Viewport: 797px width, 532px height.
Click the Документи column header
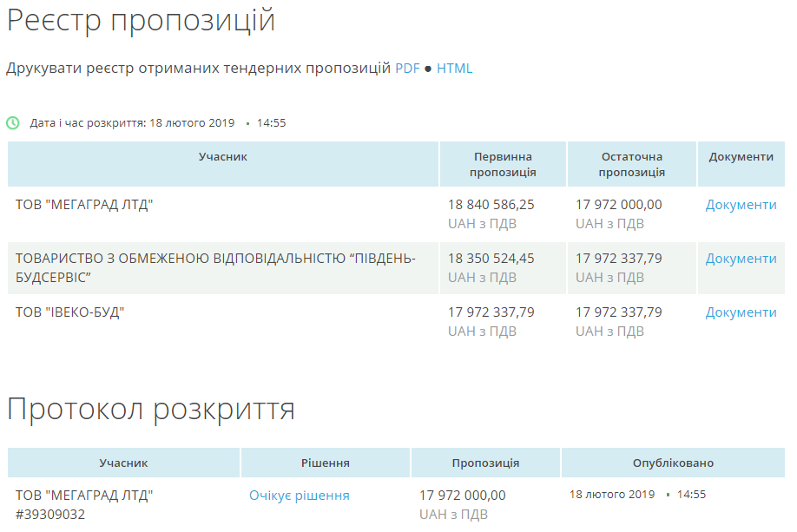[741, 157]
